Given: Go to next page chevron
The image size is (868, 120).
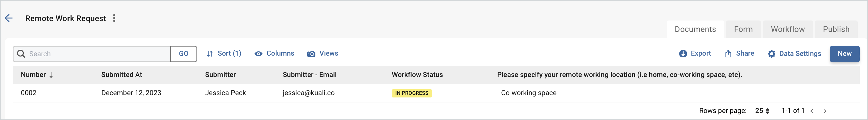Looking at the screenshot, I should click(x=825, y=111).
